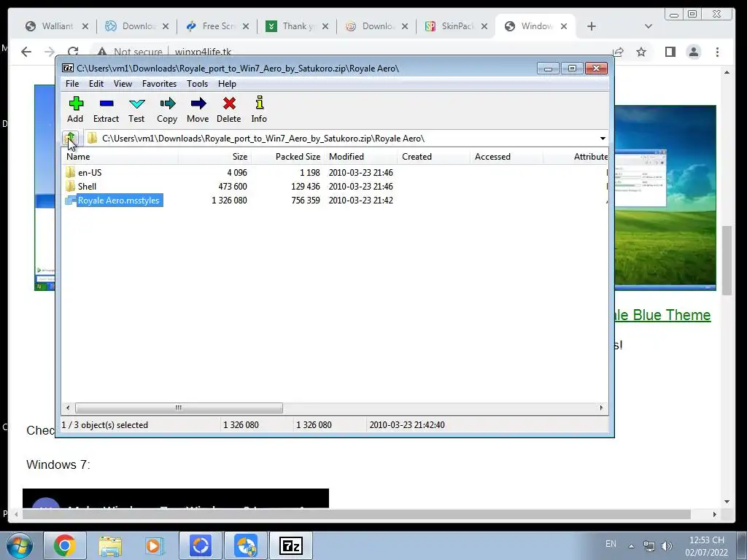Click the Add toolbar icon in 7-Zip
Screen dimensions: 747x560
[75, 109]
